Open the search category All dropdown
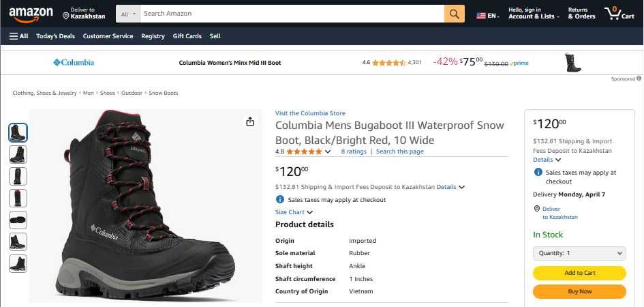 coord(128,14)
